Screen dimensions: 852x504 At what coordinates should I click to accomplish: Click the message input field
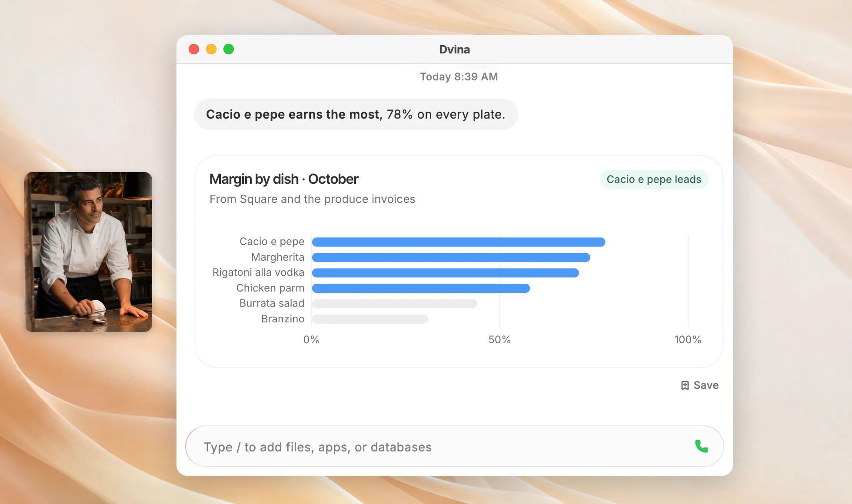[454, 446]
